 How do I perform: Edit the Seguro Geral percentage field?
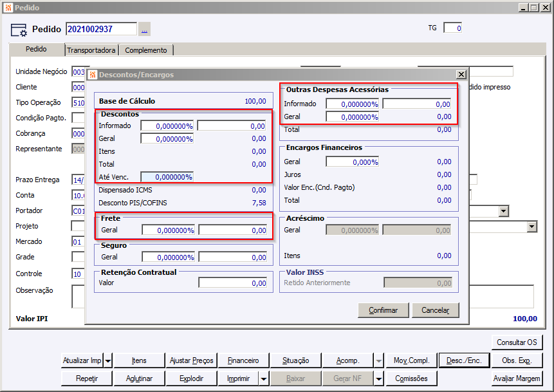click(x=168, y=257)
